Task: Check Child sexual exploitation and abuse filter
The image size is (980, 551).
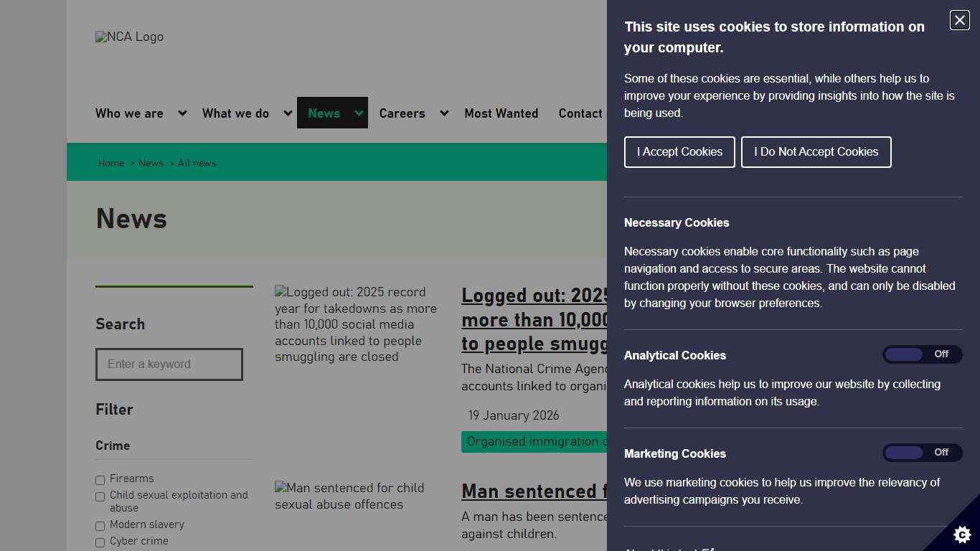Action: (100, 497)
